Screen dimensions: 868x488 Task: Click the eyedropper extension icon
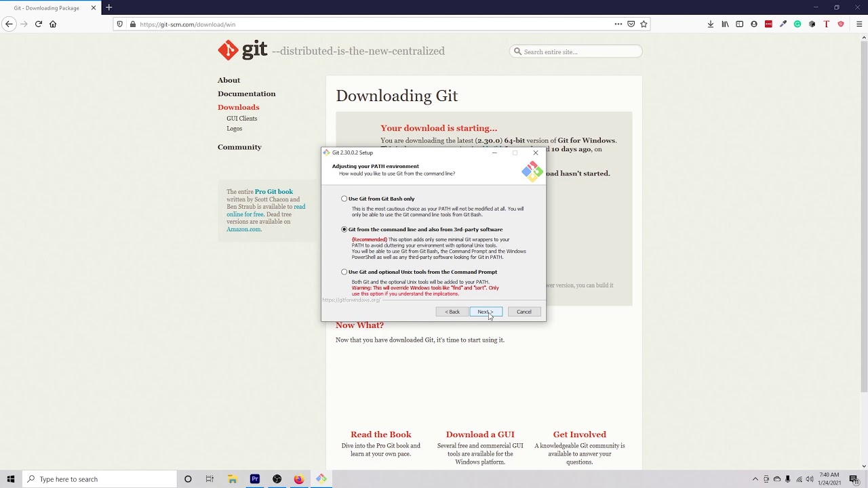click(x=783, y=24)
